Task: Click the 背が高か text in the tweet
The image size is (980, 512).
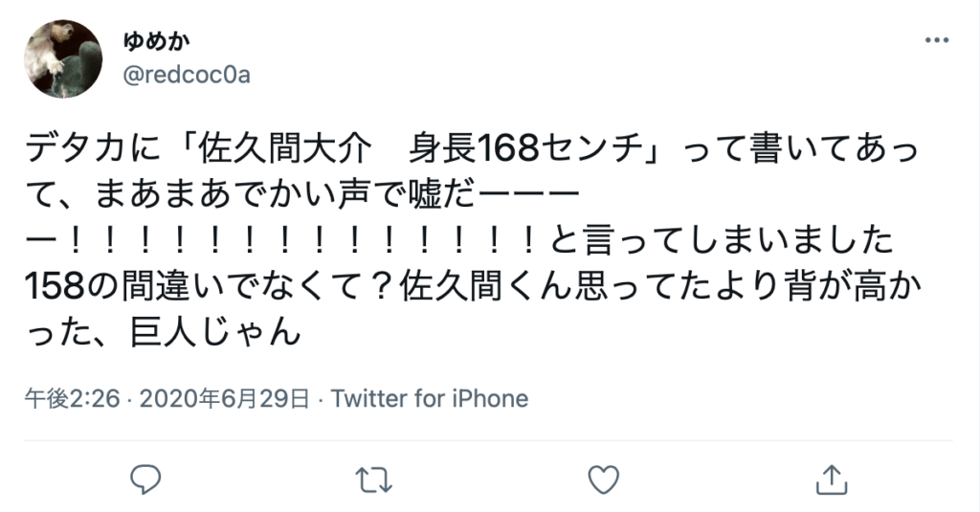Action: (854, 287)
